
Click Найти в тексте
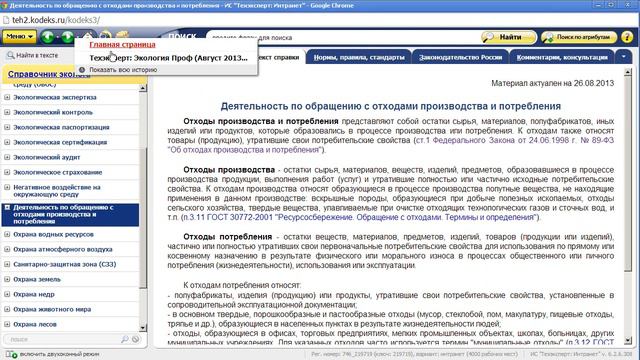tap(32, 55)
